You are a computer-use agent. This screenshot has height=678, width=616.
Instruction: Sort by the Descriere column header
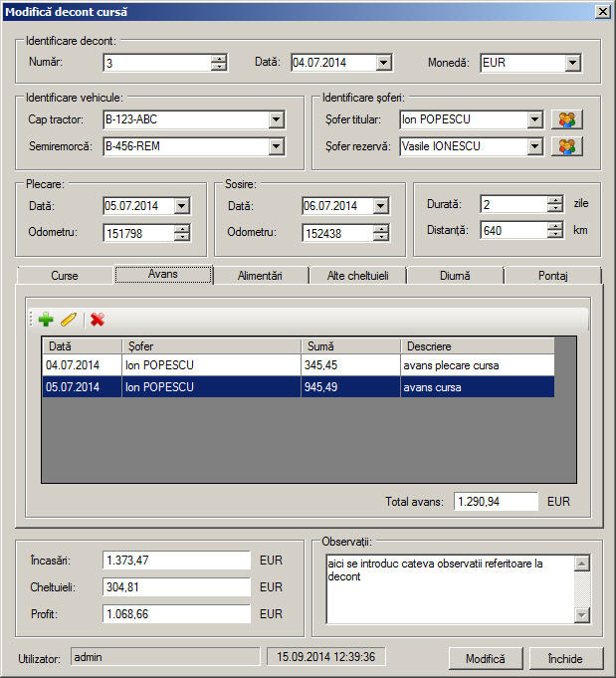coord(478,345)
